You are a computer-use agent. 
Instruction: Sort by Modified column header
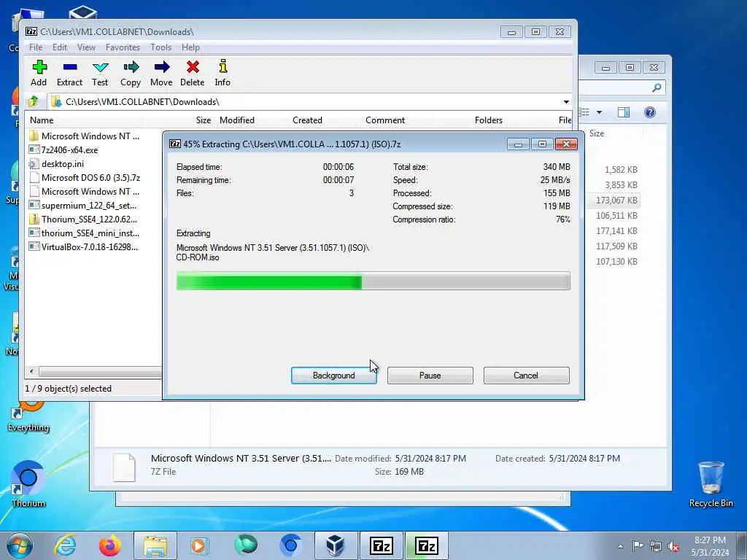pos(237,120)
